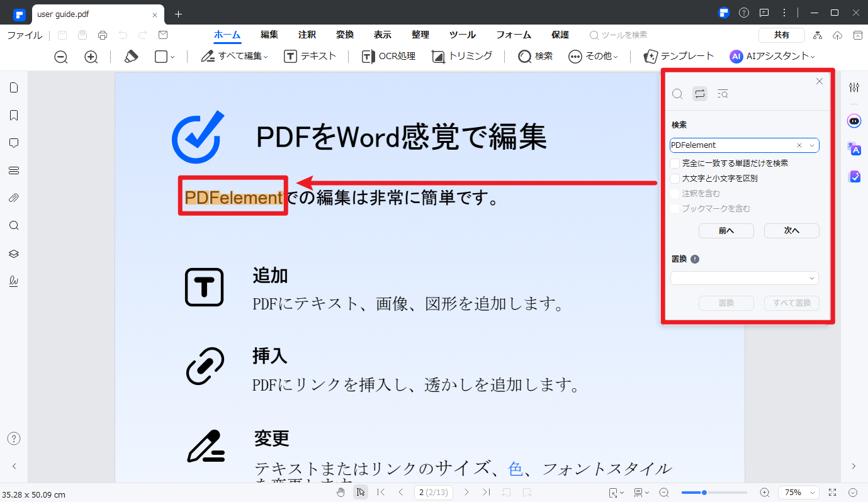
Task: Switch to the 編集 tab
Action: (269, 35)
